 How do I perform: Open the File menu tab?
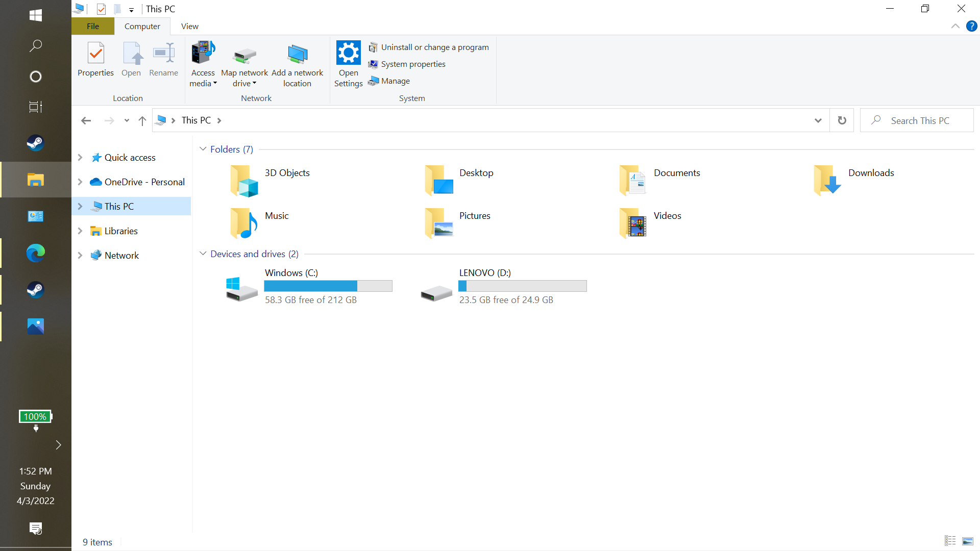point(93,26)
